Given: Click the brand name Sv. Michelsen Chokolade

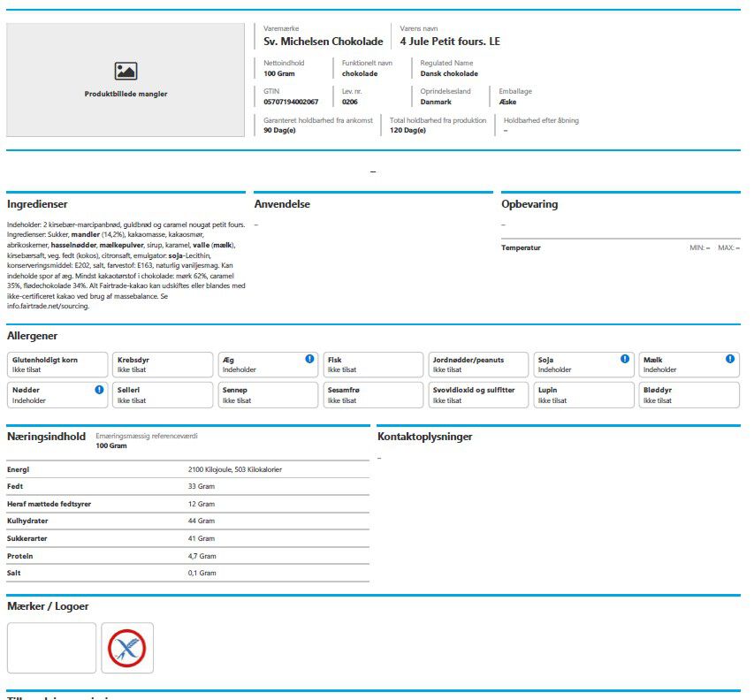Looking at the screenshot, I should tap(324, 42).
